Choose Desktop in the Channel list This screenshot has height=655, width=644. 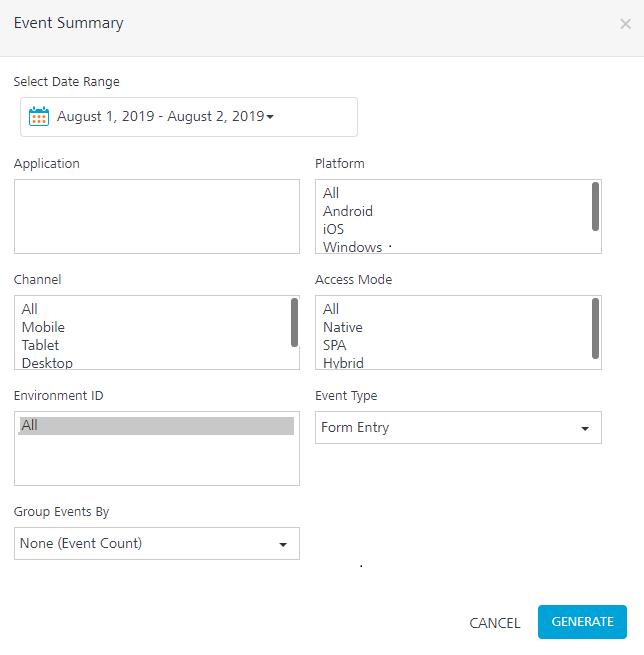(x=47, y=363)
